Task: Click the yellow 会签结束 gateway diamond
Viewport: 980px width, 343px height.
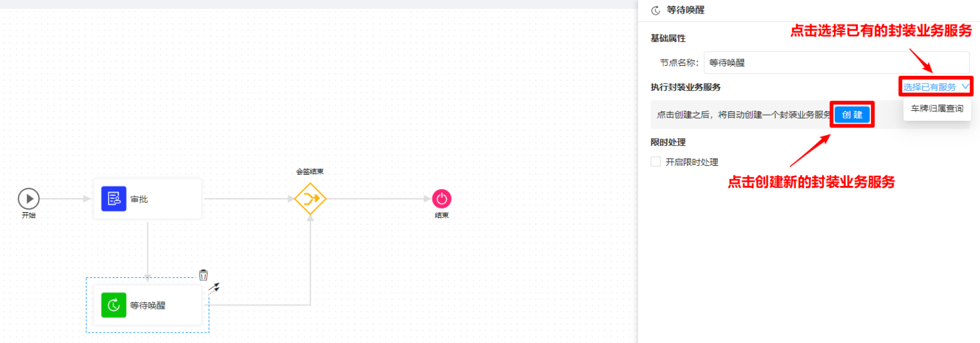Action: (310, 199)
